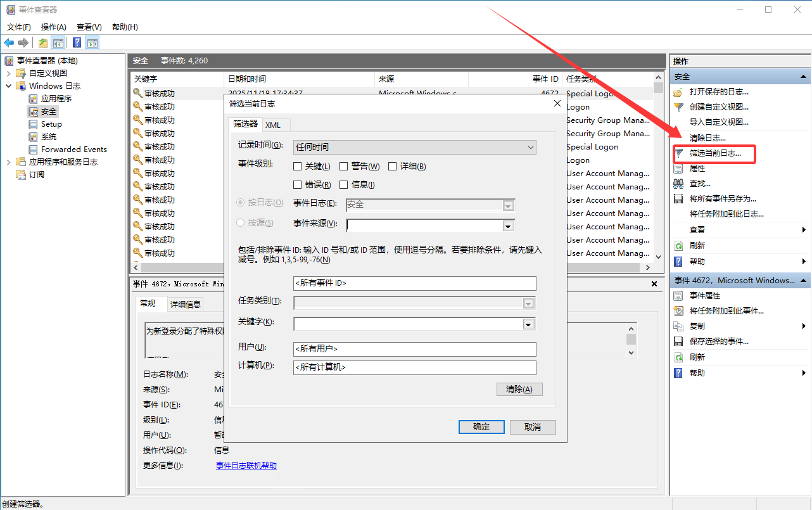Check the 关键 event level checkbox
Image resolution: width=812 pixels, height=510 pixels.
point(298,167)
